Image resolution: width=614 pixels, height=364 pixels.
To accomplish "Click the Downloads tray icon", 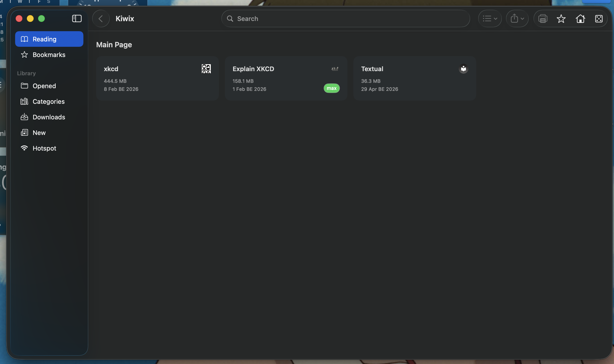I will coord(24,117).
